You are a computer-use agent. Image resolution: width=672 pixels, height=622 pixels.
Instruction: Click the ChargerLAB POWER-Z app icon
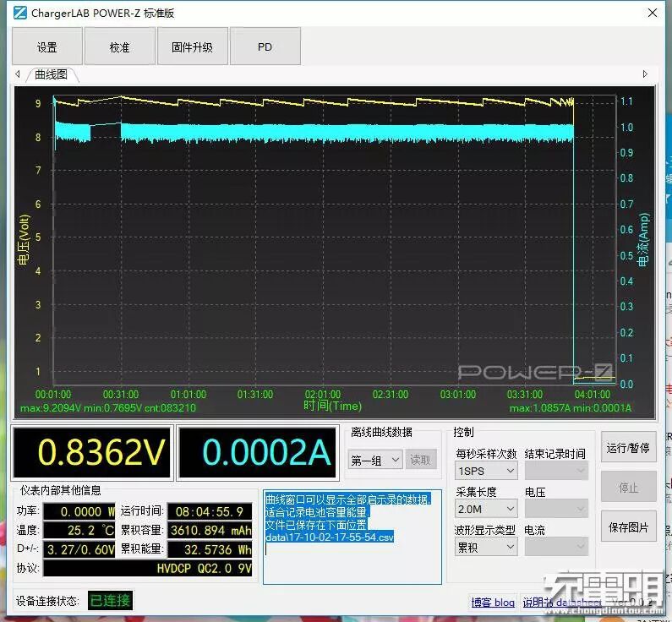20,13
